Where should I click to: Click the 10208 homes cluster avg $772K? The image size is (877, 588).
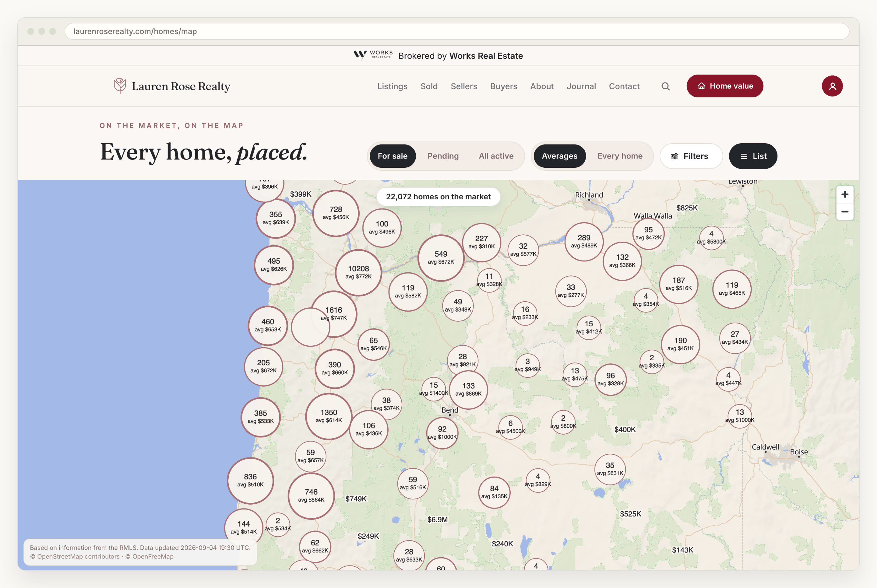click(x=358, y=272)
